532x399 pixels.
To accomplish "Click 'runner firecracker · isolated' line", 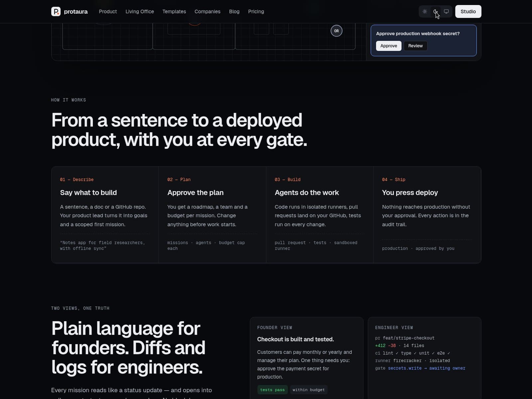I will coord(412,361).
